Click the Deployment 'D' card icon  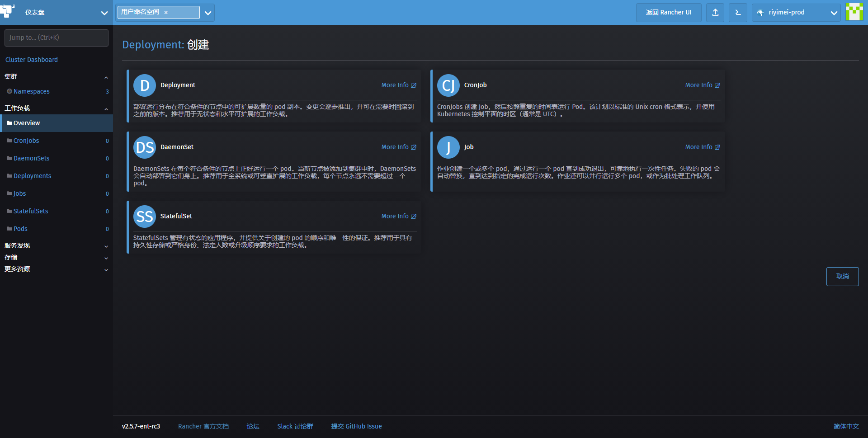[145, 85]
